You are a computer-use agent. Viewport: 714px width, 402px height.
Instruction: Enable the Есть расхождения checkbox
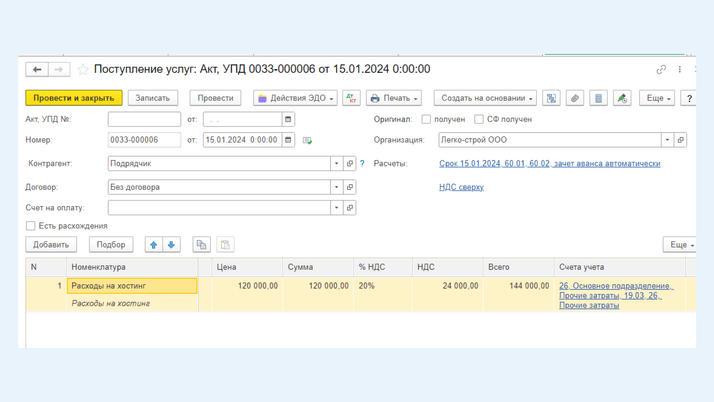pyautogui.click(x=31, y=226)
